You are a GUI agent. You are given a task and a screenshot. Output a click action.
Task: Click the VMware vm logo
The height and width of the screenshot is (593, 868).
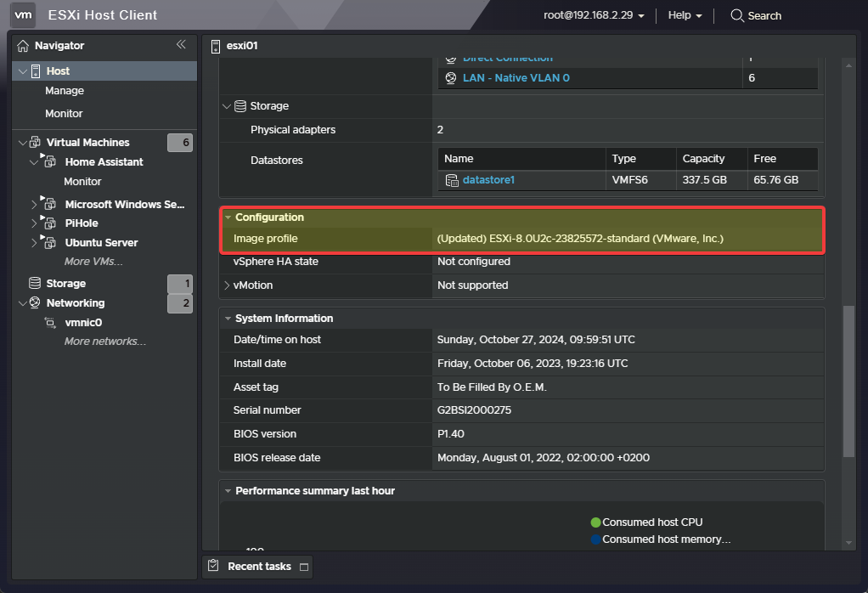click(23, 15)
